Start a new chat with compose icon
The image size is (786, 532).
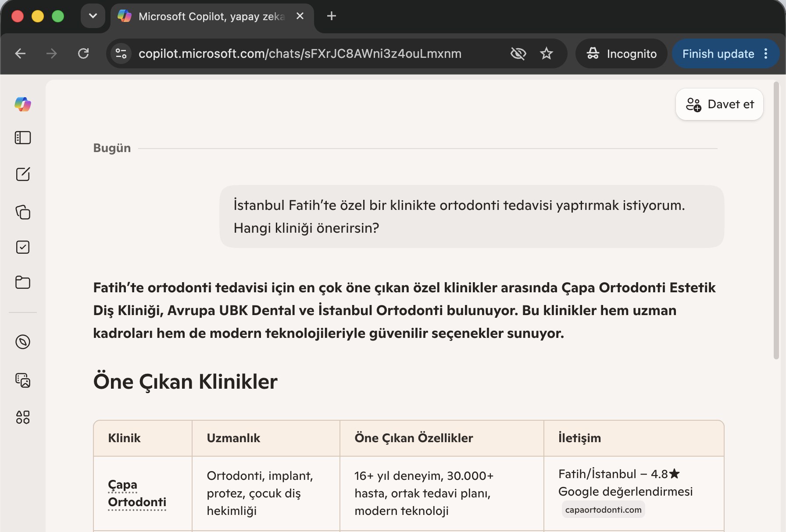point(23,174)
